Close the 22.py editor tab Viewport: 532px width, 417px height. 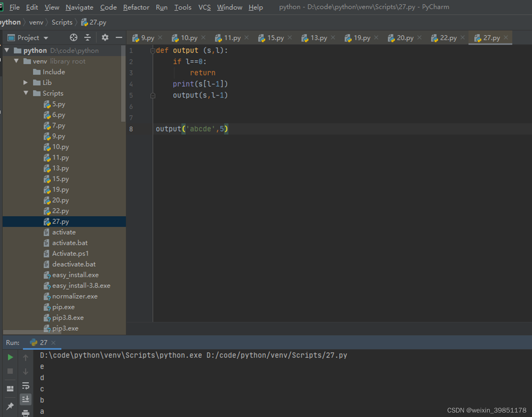pyautogui.click(x=463, y=38)
